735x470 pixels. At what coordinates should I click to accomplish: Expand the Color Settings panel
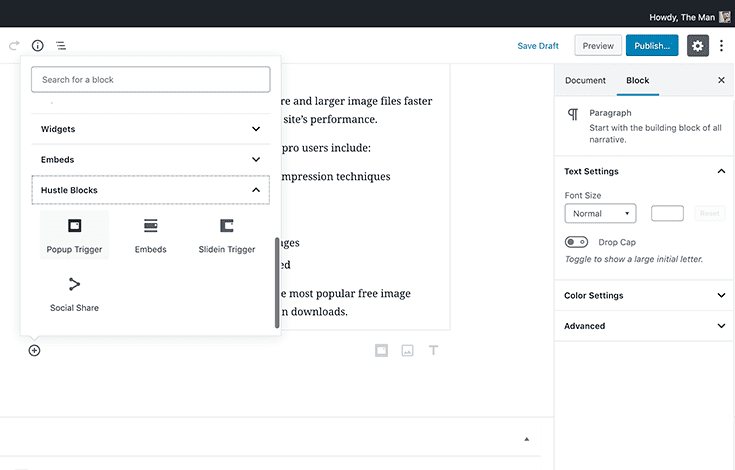(644, 296)
